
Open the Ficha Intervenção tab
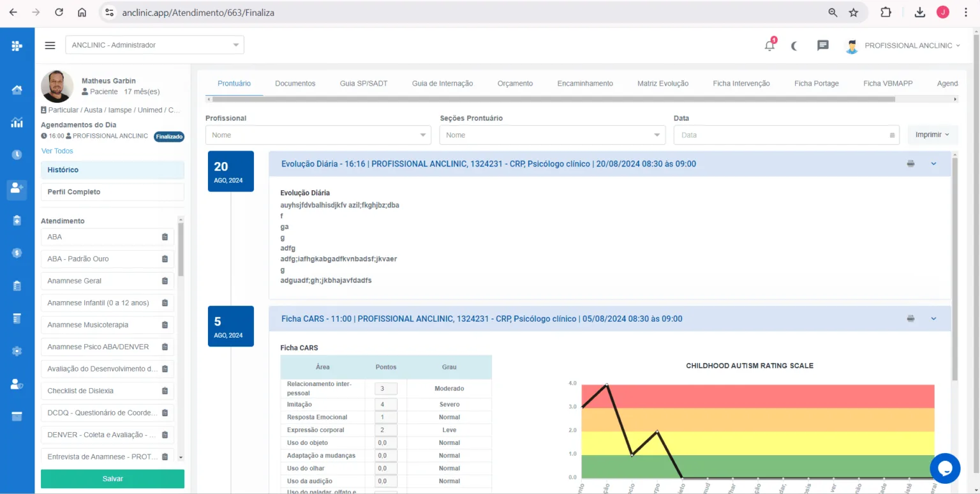pos(741,84)
